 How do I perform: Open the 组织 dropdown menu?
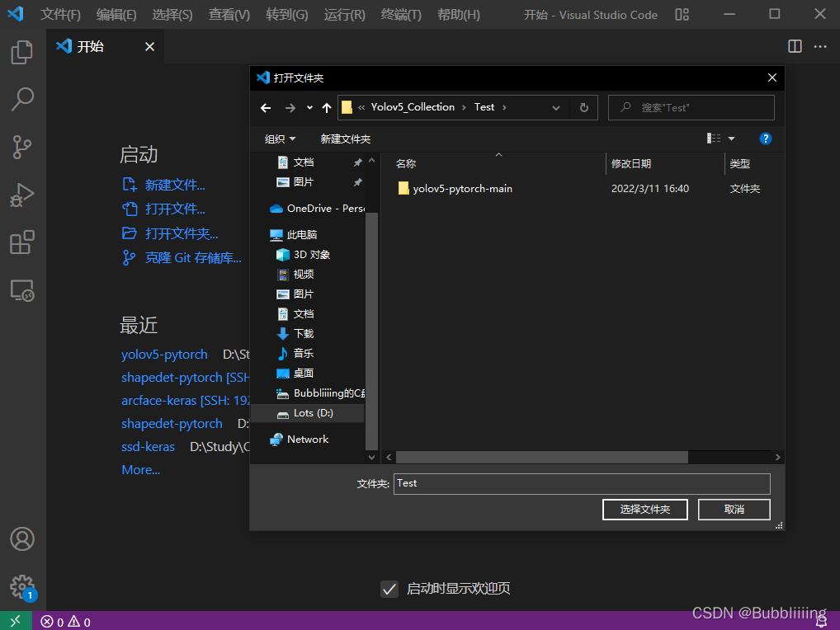(281, 139)
